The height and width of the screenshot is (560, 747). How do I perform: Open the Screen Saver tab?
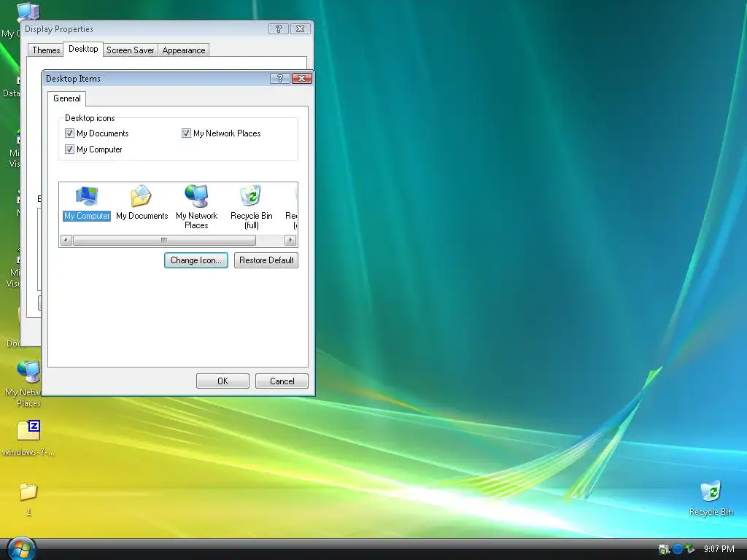click(x=130, y=50)
